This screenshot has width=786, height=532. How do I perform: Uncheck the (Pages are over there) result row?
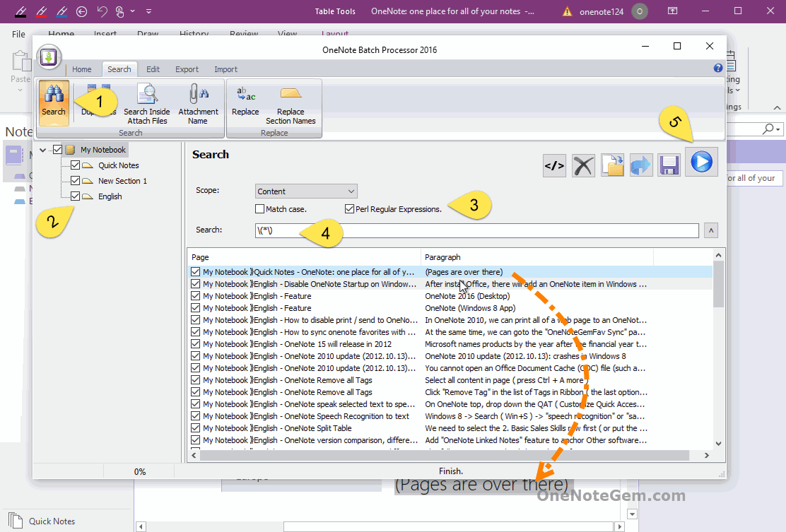[196, 272]
